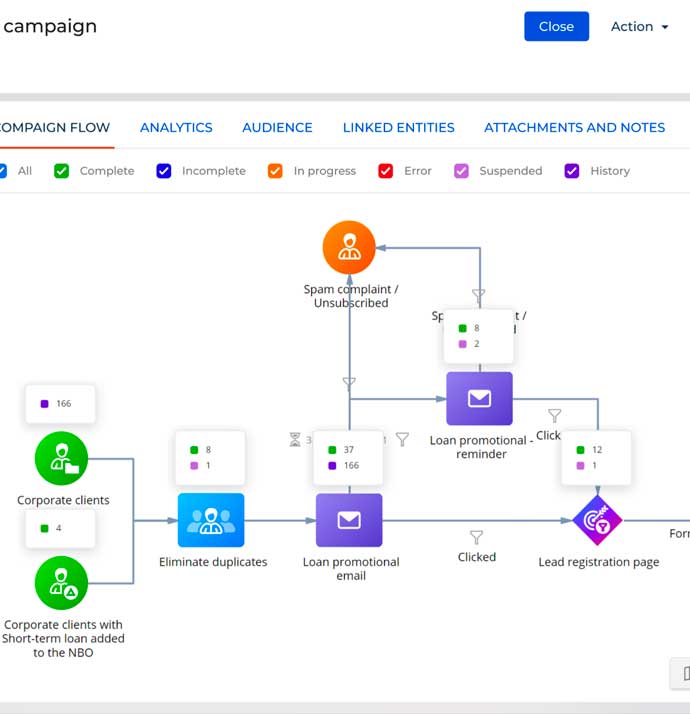The height and width of the screenshot is (714, 690).
Task: Select the Lead registration page node
Action: click(x=598, y=520)
